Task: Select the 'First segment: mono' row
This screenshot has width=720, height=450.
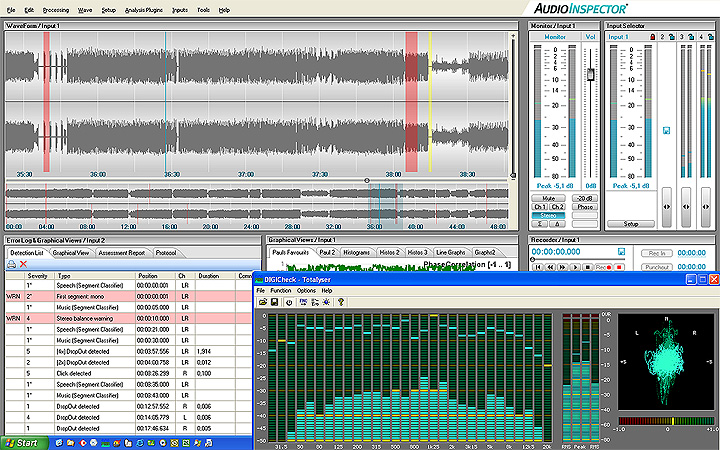Action: [x=129, y=296]
